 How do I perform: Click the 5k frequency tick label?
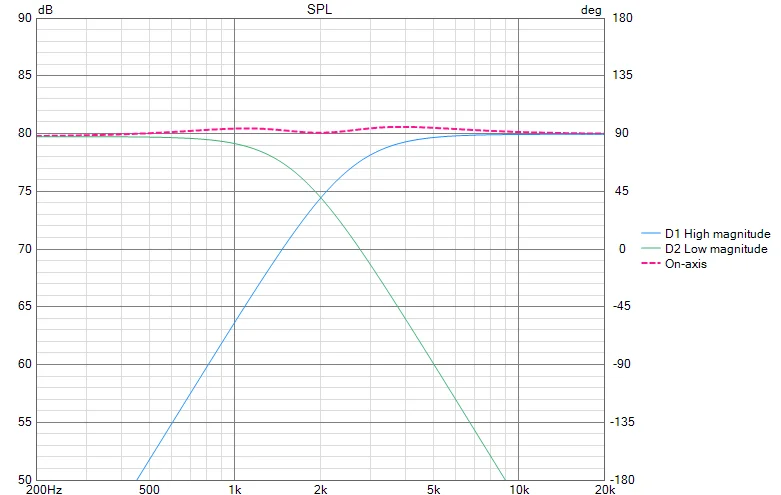click(433, 489)
